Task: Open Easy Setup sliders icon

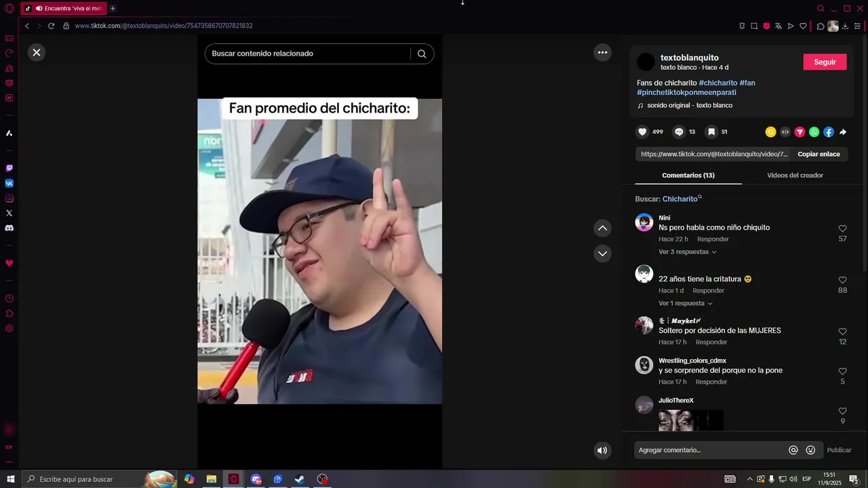Action: coord(858,26)
